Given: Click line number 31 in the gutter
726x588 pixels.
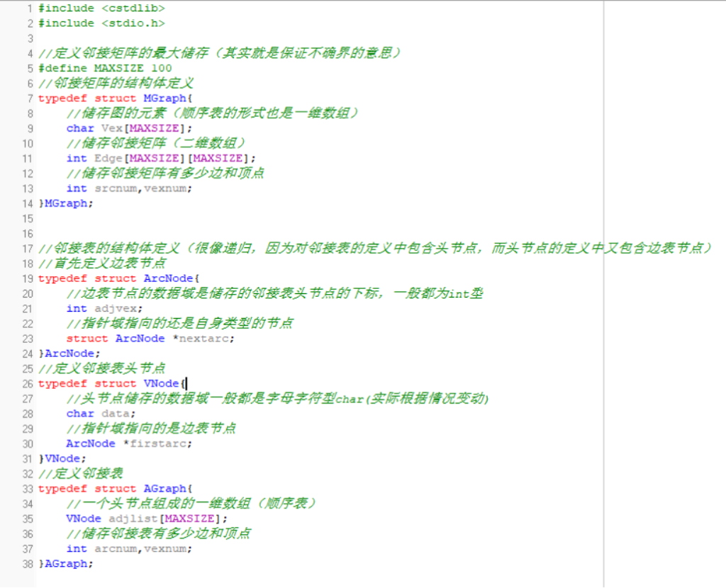Looking at the screenshot, I should pos(26,458).
